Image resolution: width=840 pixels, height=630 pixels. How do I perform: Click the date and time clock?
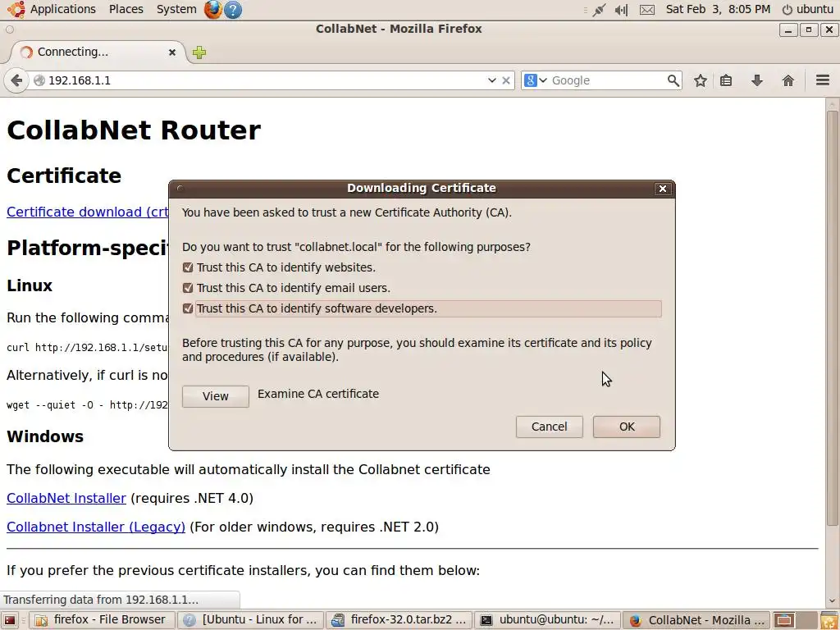(718, 9)
